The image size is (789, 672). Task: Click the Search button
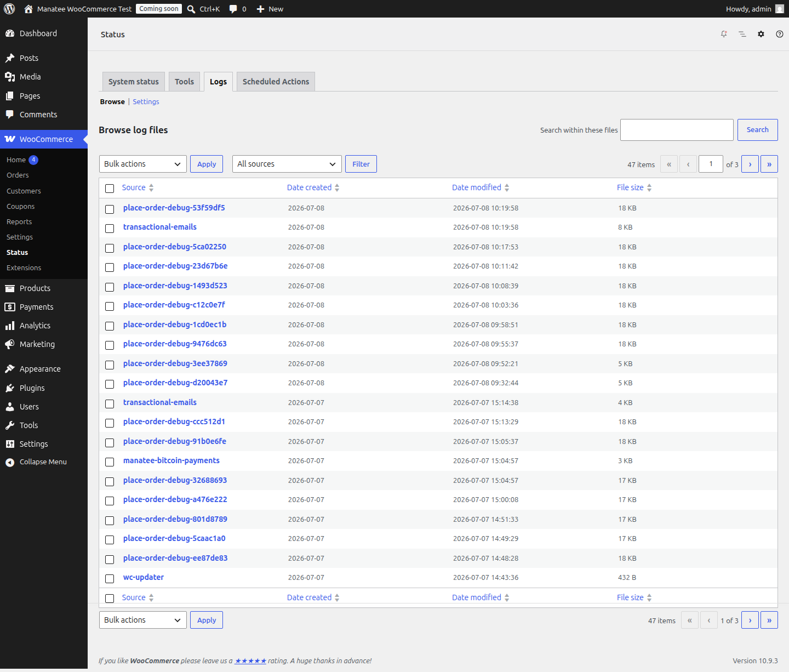coord(757,130)
